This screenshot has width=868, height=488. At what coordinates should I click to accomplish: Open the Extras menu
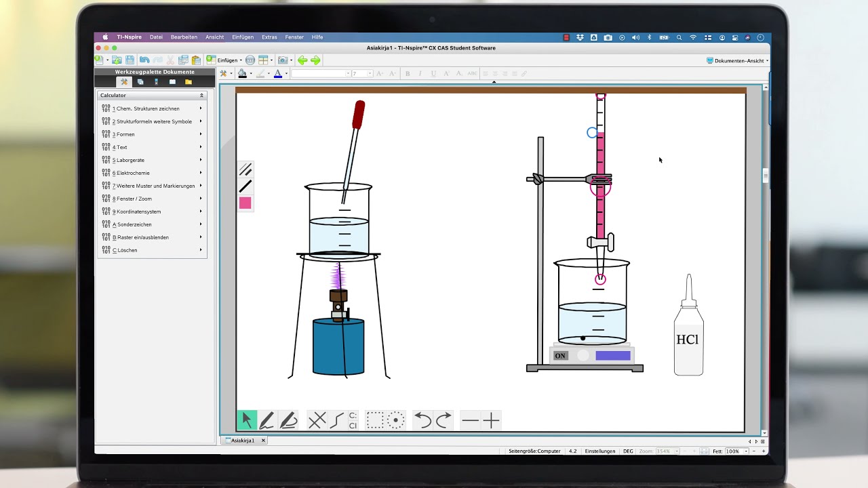tap(269, 37)
